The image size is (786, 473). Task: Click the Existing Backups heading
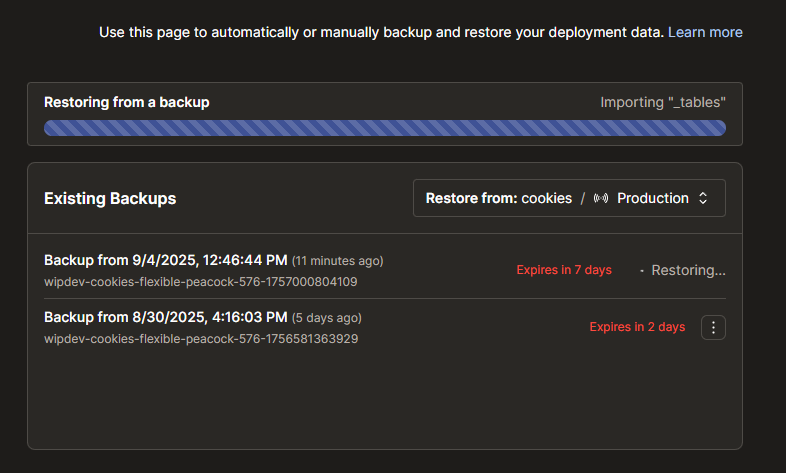110,199
